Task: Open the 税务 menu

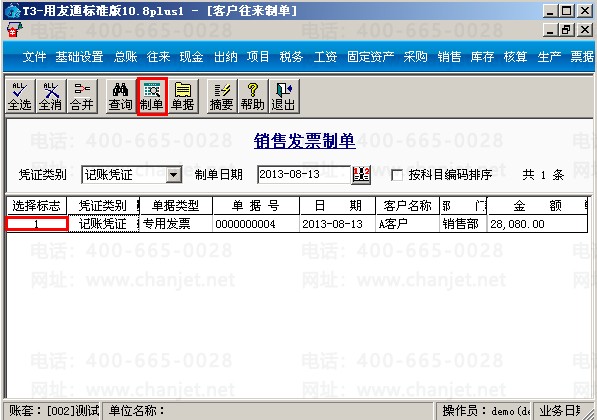Action: tap(291, 57)
